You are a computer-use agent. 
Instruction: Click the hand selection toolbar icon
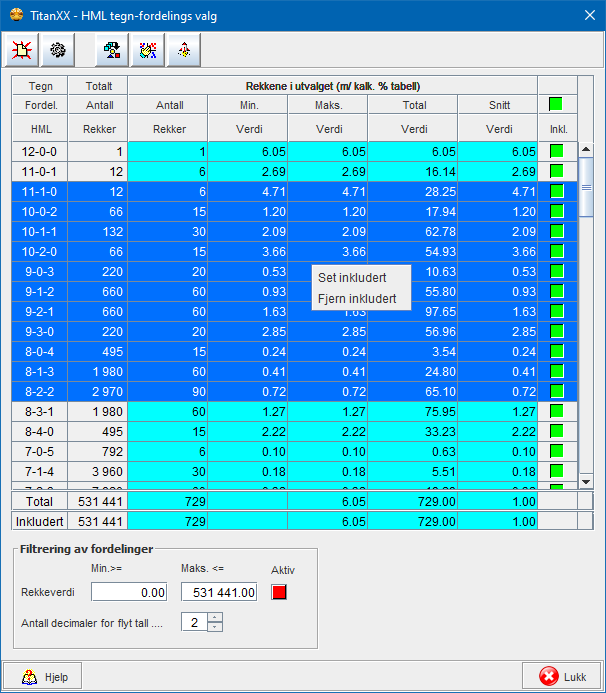click(x=148, y=50)
